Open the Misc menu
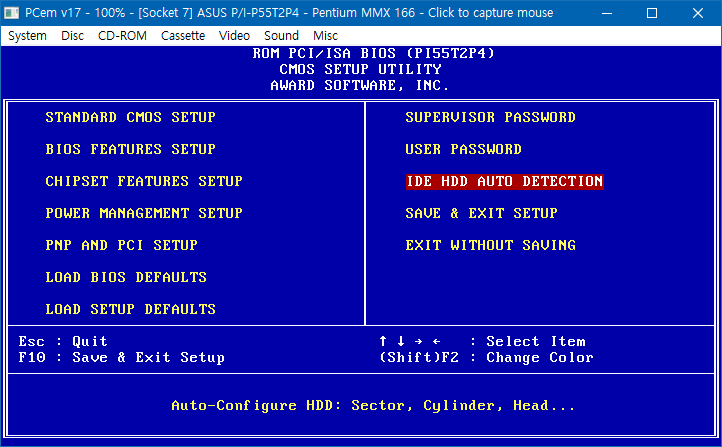The image size is (722, 447). tap(325, 35)
